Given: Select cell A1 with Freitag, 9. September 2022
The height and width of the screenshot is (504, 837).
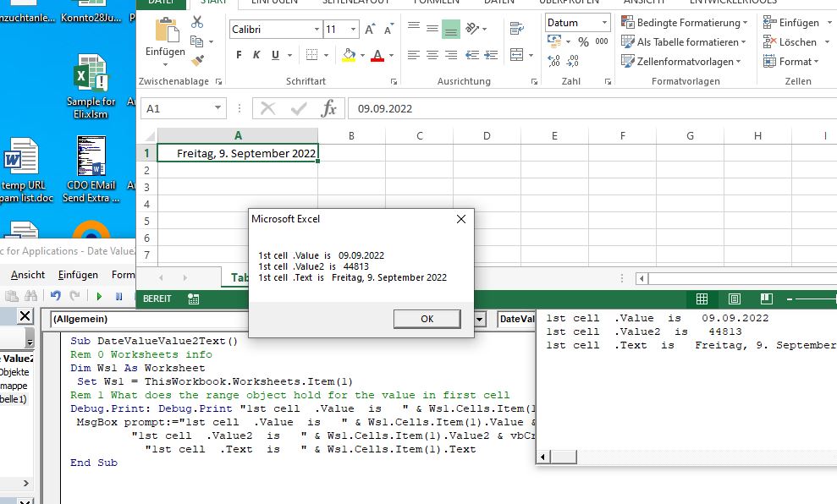Looking at the screenshot, I should click(x=238, y=153).
